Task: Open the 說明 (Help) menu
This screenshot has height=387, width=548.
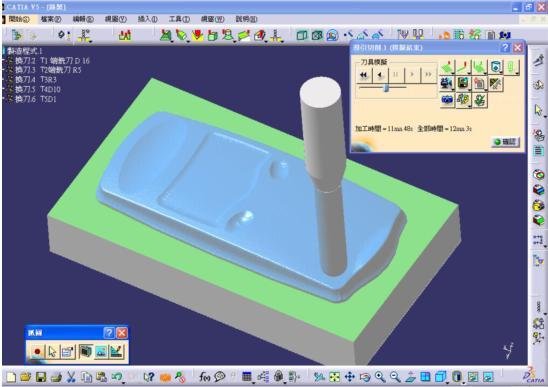Action: 246,19
